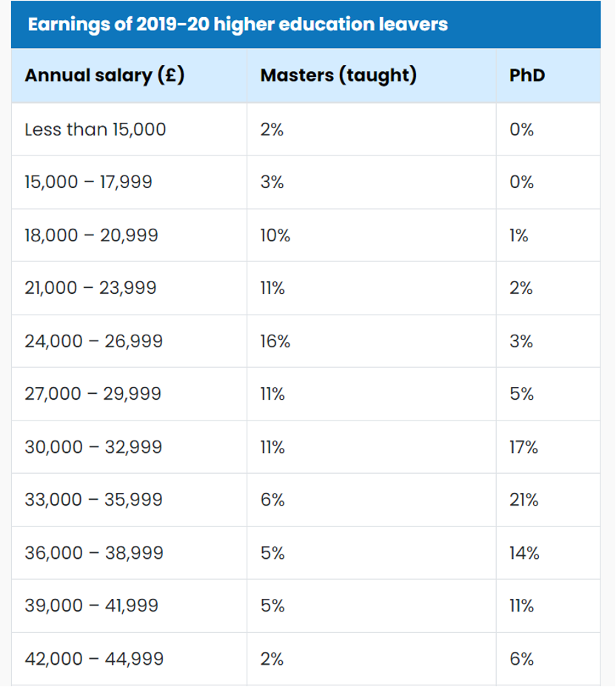
Task: Click the '33,000 – 35,999' salary range cell
Action: click(130, 500)
